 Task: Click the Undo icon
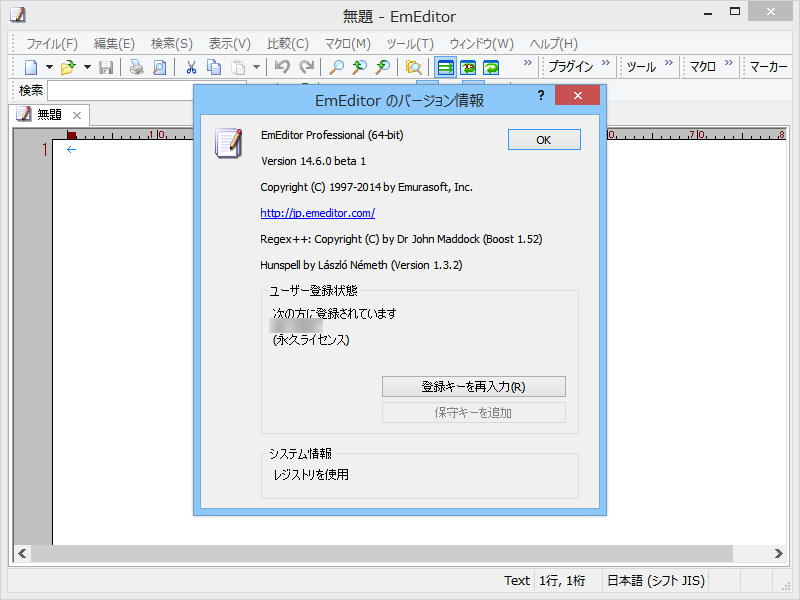pyautogui.click(x=280, y=67)
